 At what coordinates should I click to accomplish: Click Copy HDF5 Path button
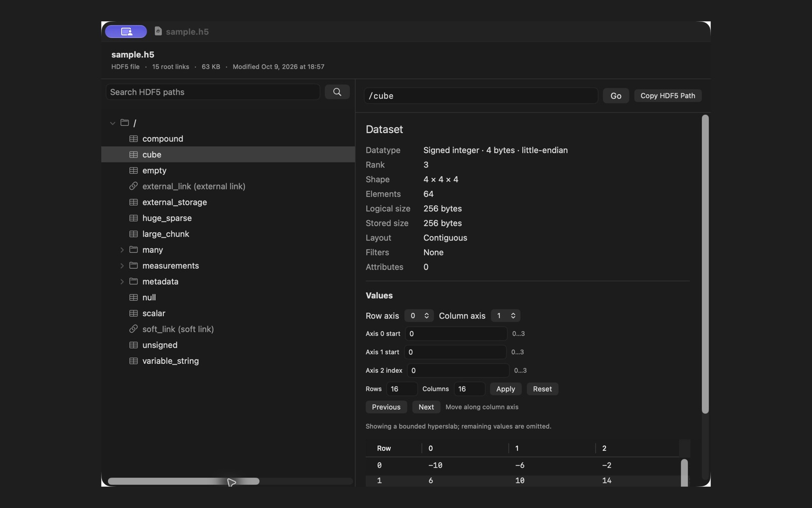pos(667,96)
